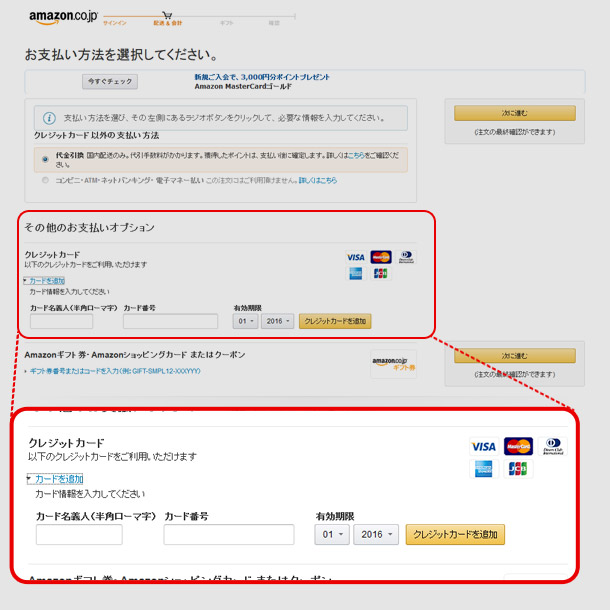Select the 代金引換 radio button

pos(46,159)
